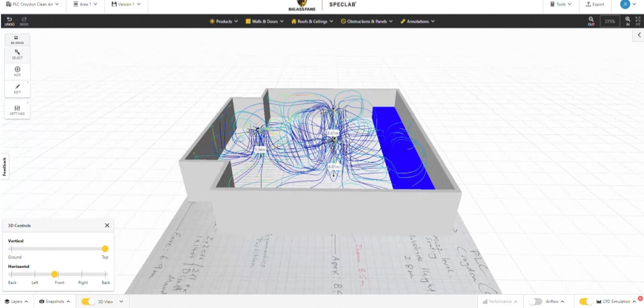Screen dimensions: 644x308
Task: Choose the Edit pencil tool
Action: (x=17, y=88)
